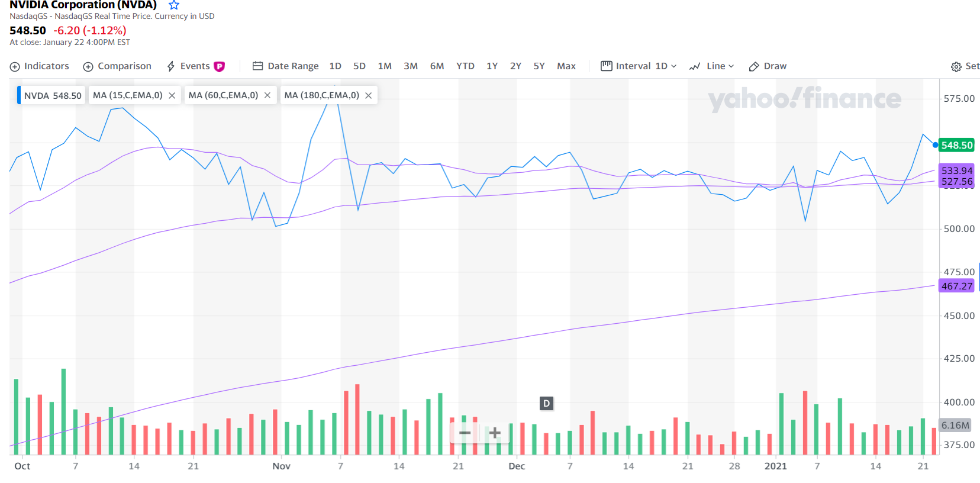Select the 5Y date range
The width and height of the screenshot is (980, 483).
click(539, 66)
